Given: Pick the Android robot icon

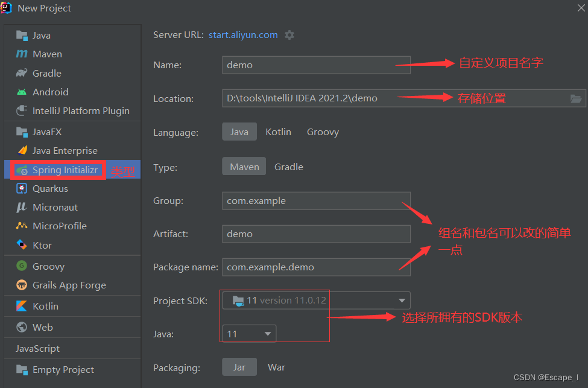Looking at the screenshot, I should tap(22, 92).
